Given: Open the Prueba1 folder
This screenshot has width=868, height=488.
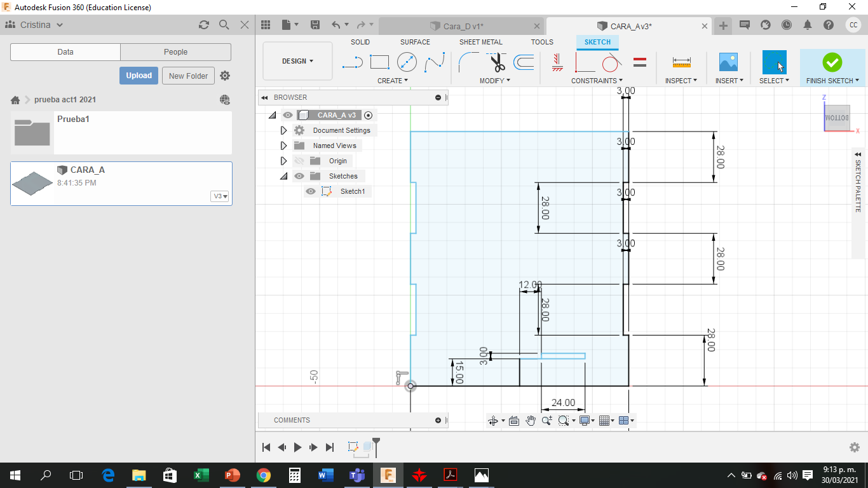Looking at the screenshot, I should pos(121,133).
